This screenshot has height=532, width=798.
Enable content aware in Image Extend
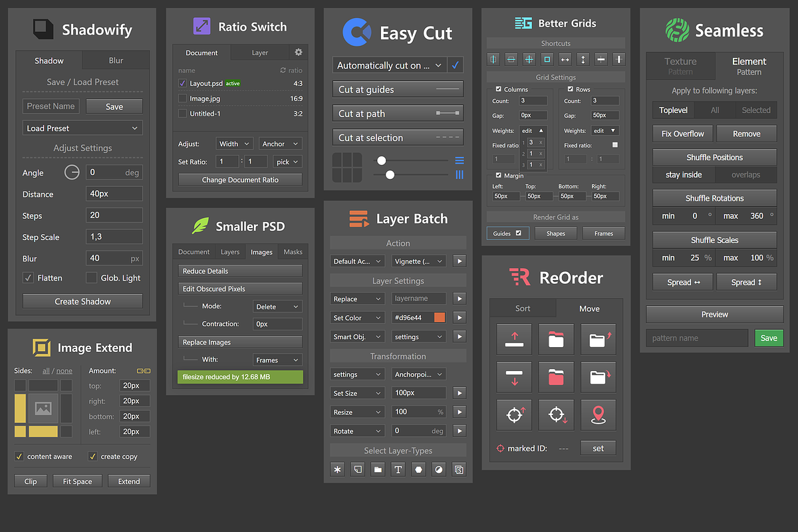(18, 457)
